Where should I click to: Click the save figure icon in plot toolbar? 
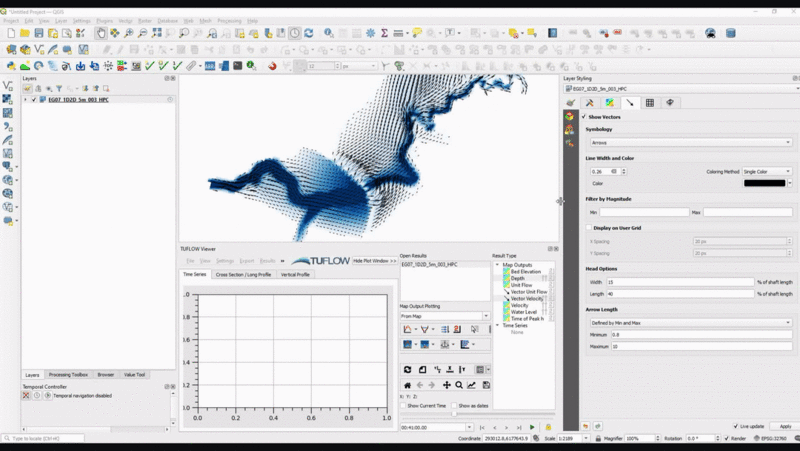(485, 385)
